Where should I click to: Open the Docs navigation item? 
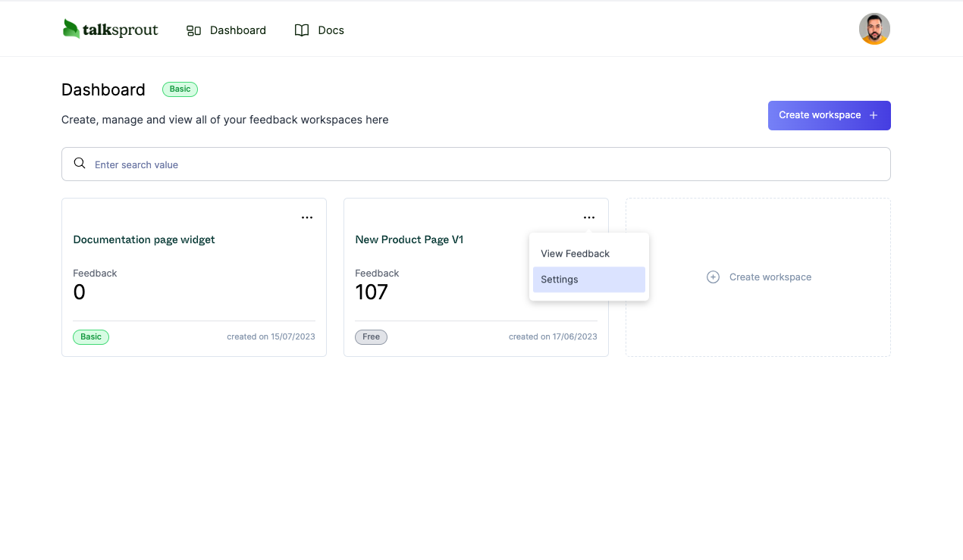pyautogui.click(x=331, y=30)
